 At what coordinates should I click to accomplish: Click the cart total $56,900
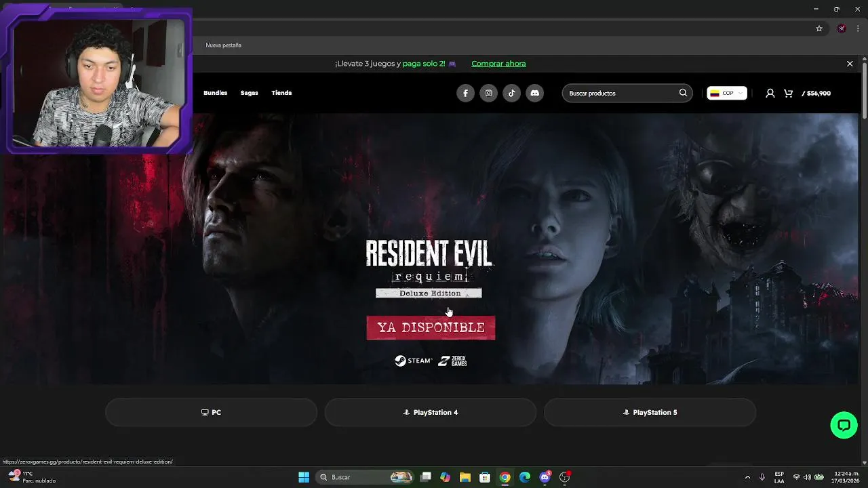(816, 94)
